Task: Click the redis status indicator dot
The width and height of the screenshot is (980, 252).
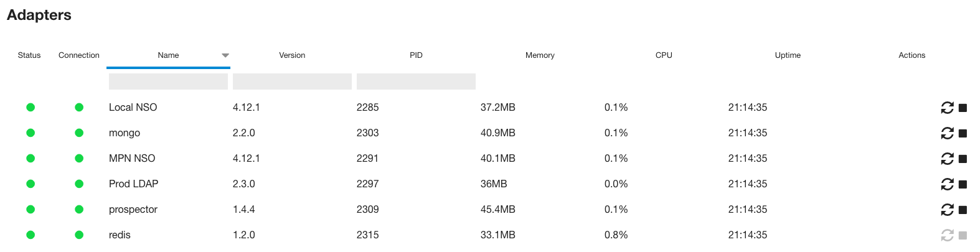Action: tap(31, 235)
